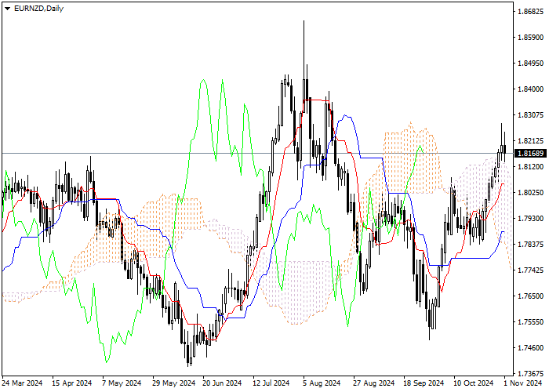The height and width of the screenshot is (392, 549).
Task: Click the 1.84950 price axis label
Action: (530, 64)
